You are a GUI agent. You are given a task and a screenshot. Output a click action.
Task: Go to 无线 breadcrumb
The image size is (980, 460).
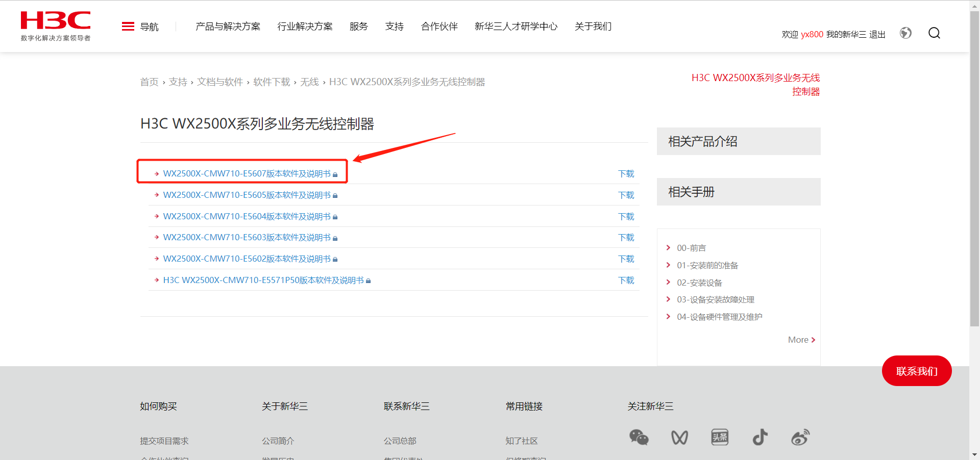309,82
